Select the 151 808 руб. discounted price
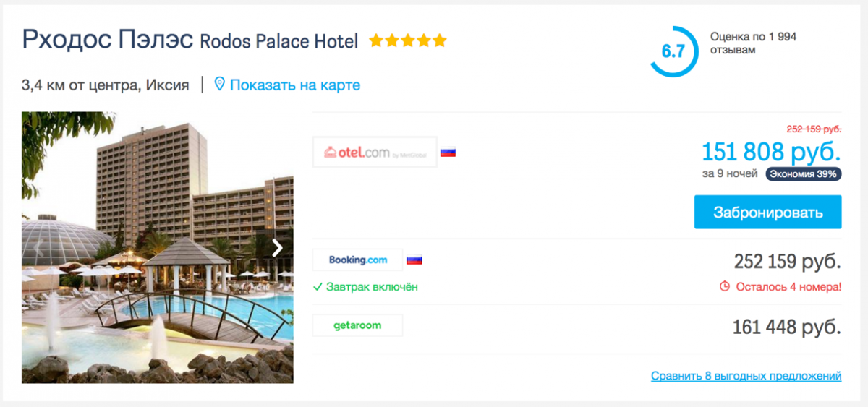Screen dimensions: 868x407 tap(771, 152)
